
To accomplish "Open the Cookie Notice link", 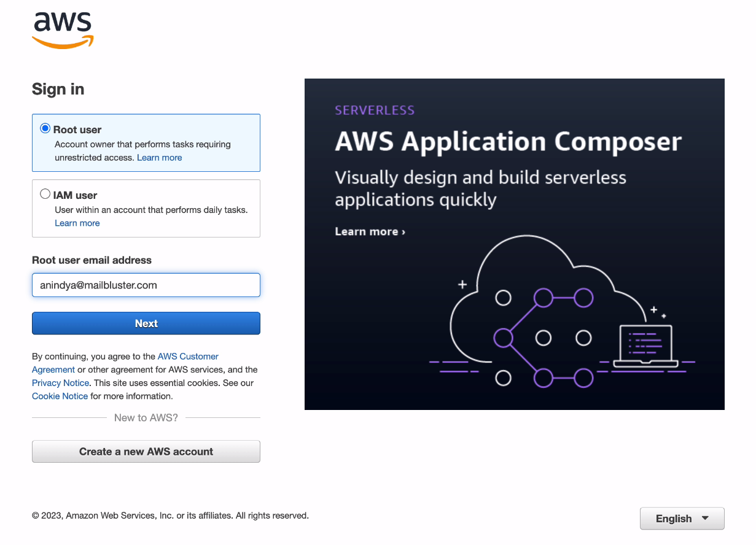I will point(59,396).
